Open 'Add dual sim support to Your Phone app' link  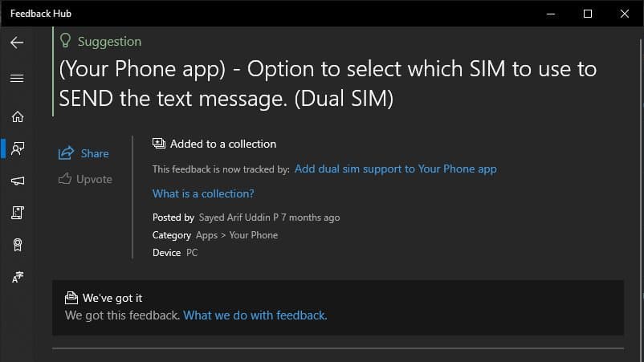tap(395, 169)
